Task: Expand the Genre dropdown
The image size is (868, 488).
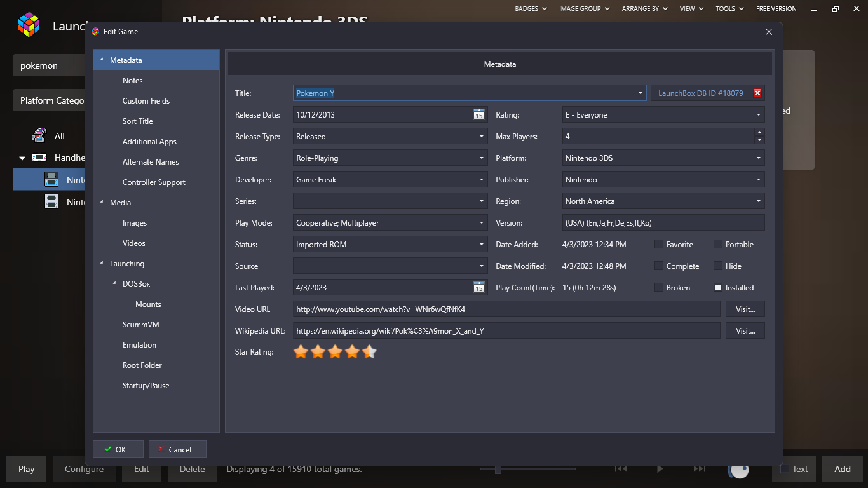Action: click(x=482, y=158)
